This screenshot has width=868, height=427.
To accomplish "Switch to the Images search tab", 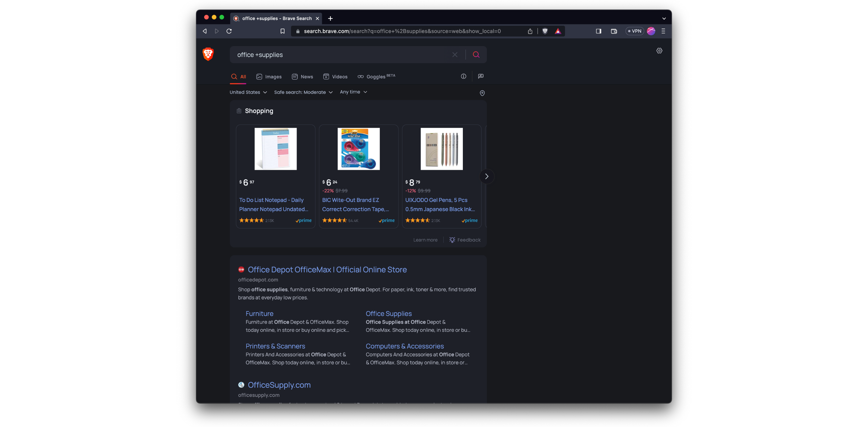I will click(x=268, y=77).
